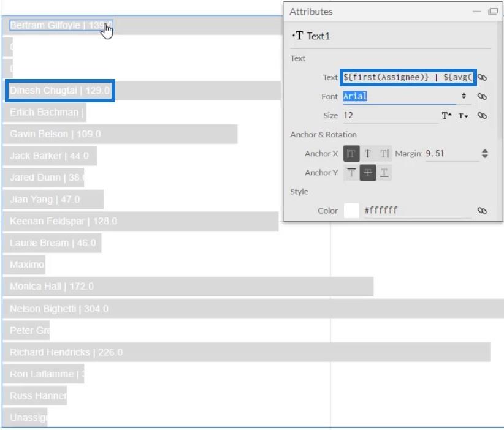This screenshot has width=504, height=430.
Task: Maximize the Attributes panel
Action: point(493,12)
